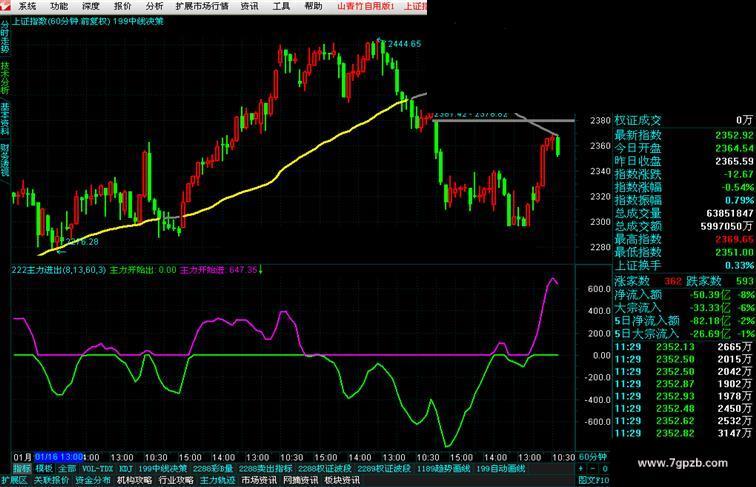
Task: Open the 图文F10 button
Action: coord(594,480)
